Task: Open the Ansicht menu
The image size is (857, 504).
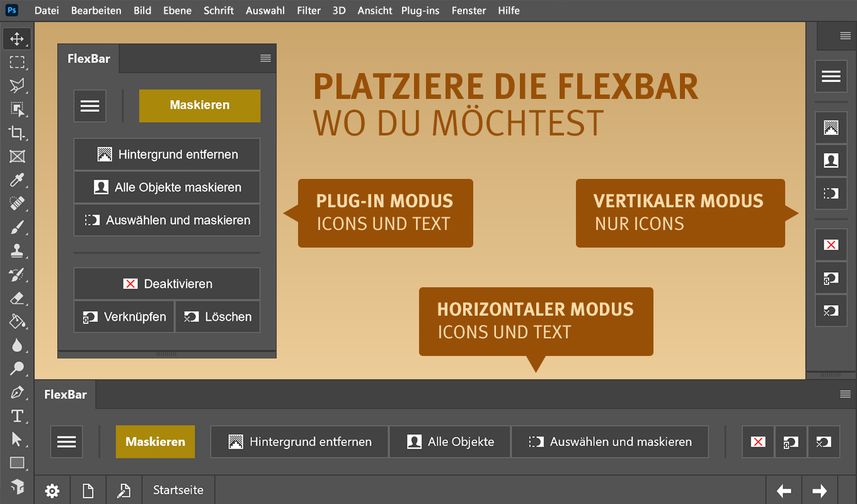Action: pyautogui.click(x=374, y=11)
